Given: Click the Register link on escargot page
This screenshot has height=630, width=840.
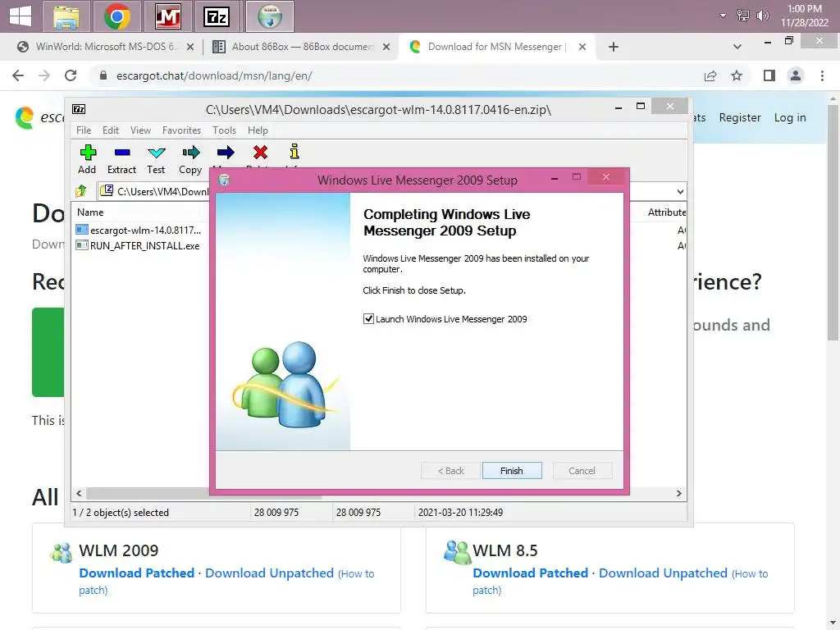Looking at the screenshot, I should point(740,117).
